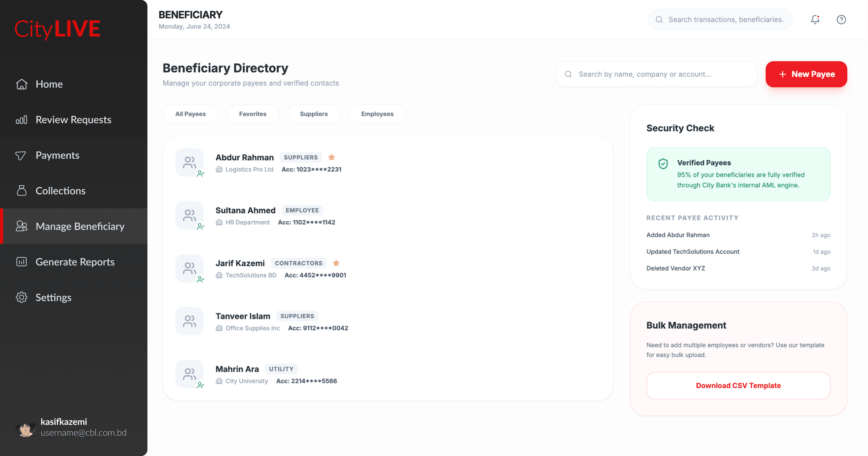Click the Review Requests bar chart icon
This screenshot has width=868, height=456.
22,120
